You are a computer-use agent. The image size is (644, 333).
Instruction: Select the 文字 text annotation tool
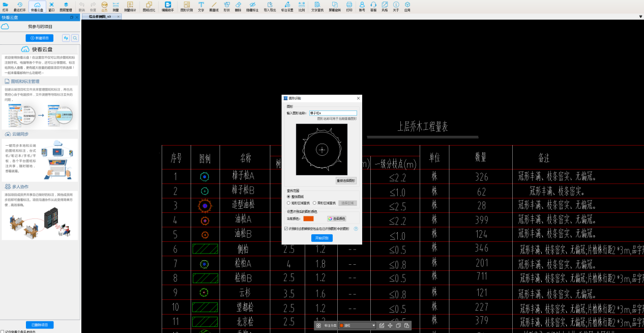pos(201,6)
